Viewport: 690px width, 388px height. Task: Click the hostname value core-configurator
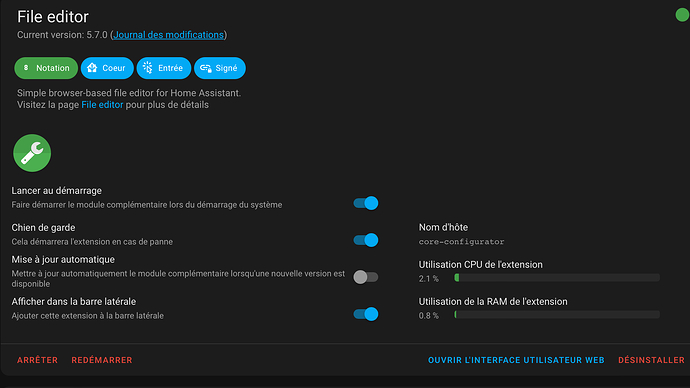pos(461,242)
